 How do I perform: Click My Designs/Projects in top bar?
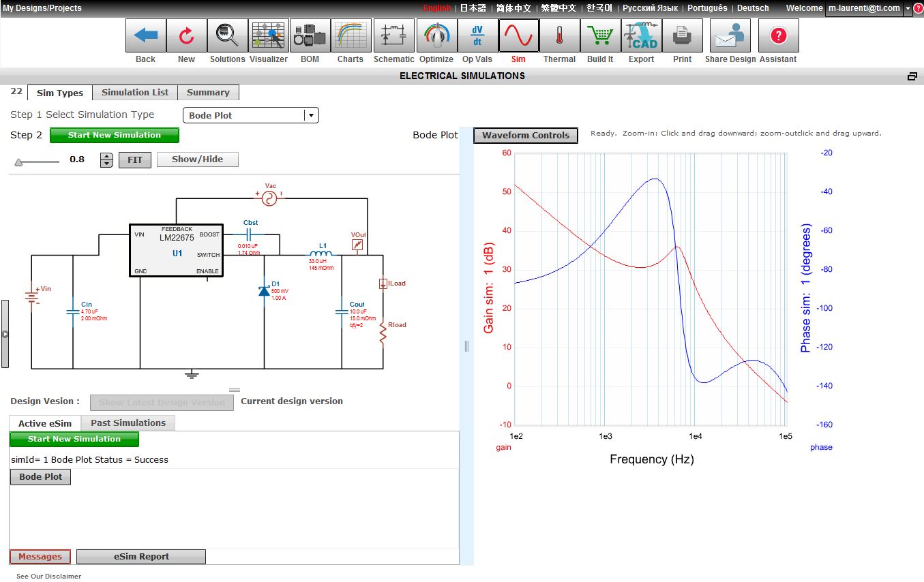pos(42,8)
